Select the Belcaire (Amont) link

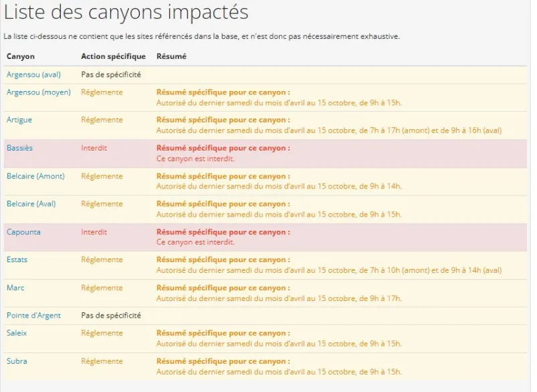click(35, 176)
